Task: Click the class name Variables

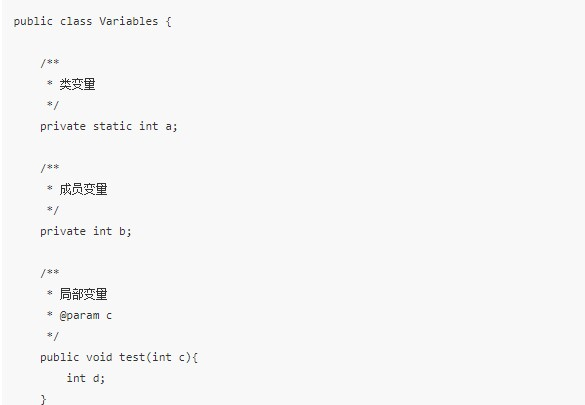Action: point(129,21)
